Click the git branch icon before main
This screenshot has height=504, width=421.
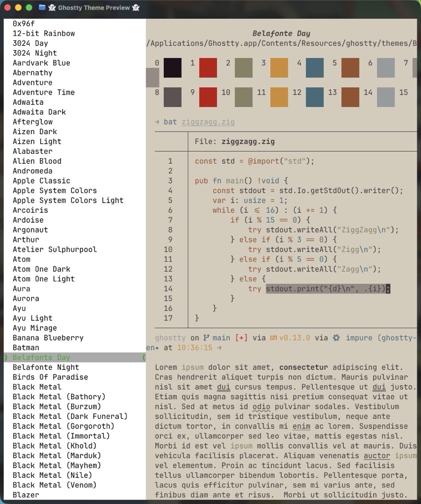click(x=206, y=338)
